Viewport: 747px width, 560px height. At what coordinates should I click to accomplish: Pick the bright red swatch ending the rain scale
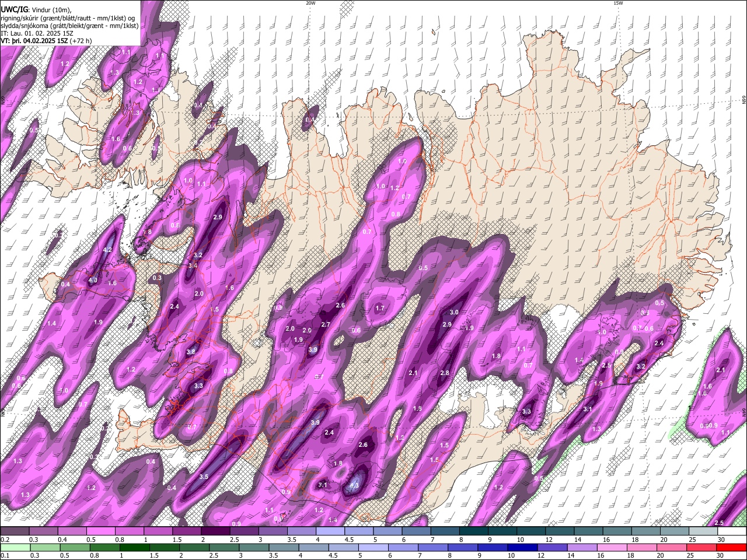[x=731, y=547]
